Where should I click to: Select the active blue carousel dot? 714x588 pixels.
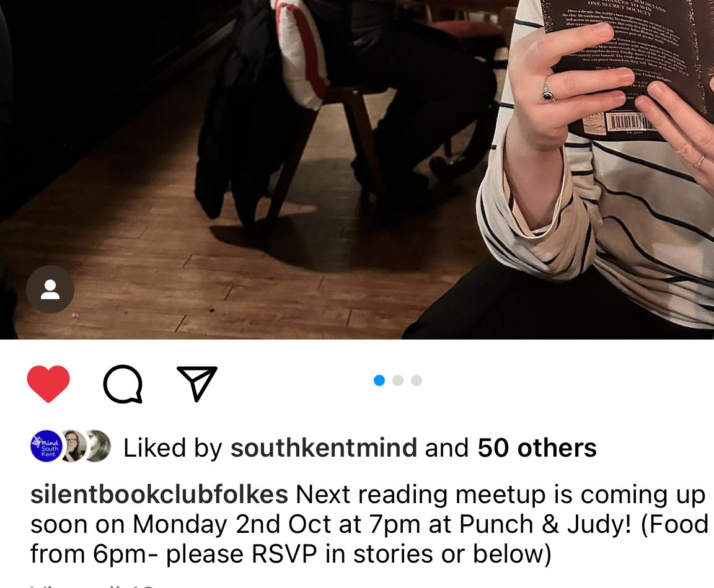[379, 380]
